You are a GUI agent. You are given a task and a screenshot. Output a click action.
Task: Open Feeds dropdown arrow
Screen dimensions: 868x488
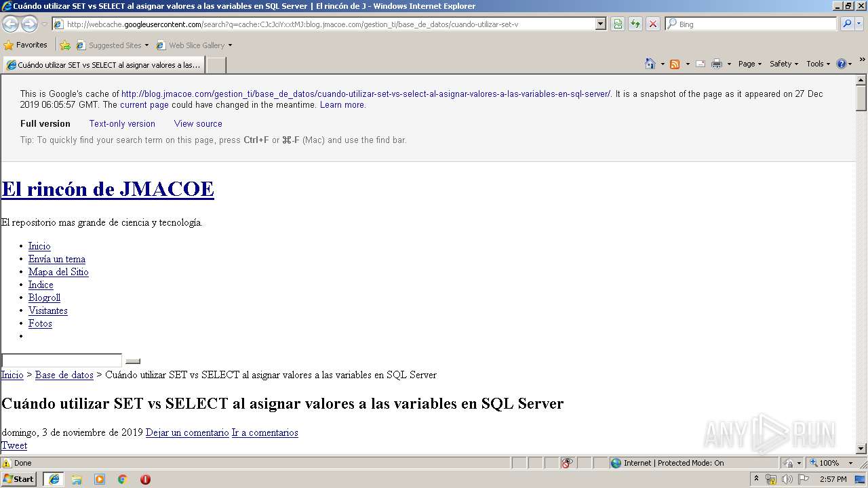(688, 64)
